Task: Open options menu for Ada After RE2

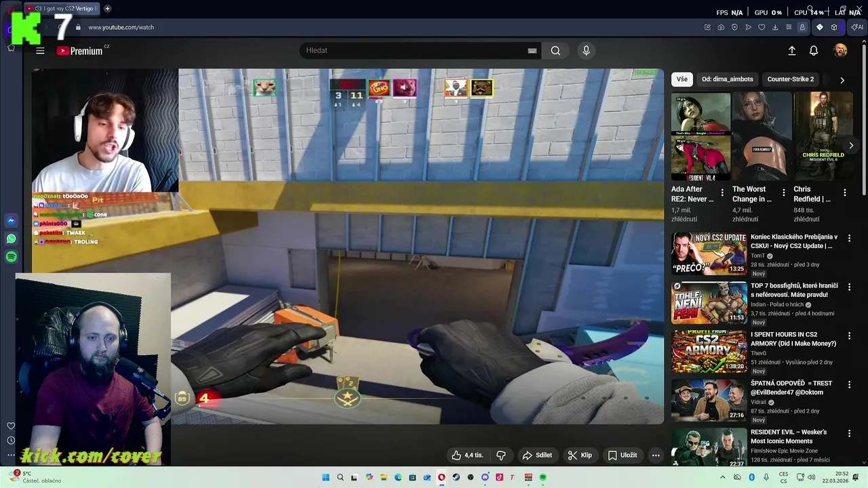Action: pyautogui.click(x=722, y=192)
